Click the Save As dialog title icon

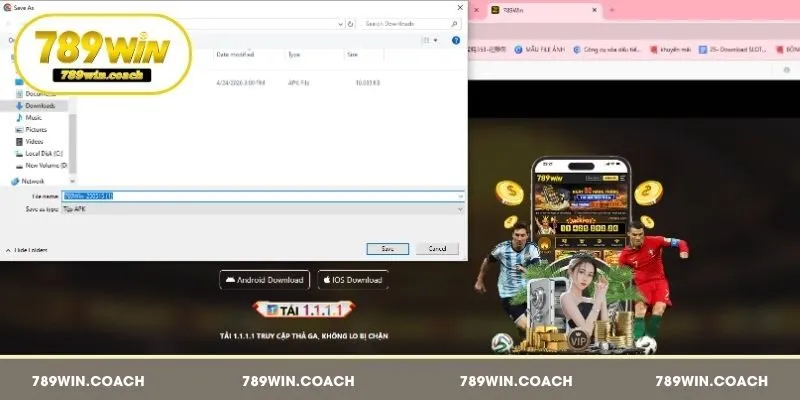(x=7, y=8)
